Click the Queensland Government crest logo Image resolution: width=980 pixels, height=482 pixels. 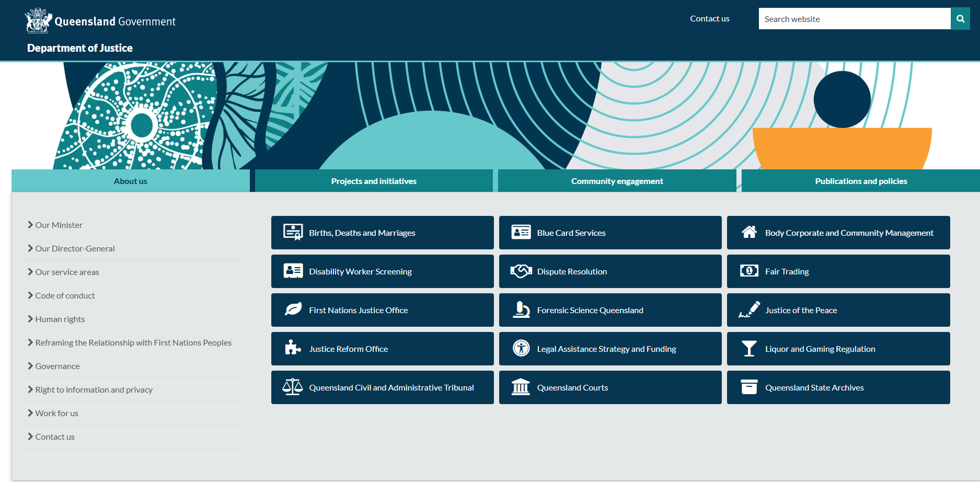38,21
